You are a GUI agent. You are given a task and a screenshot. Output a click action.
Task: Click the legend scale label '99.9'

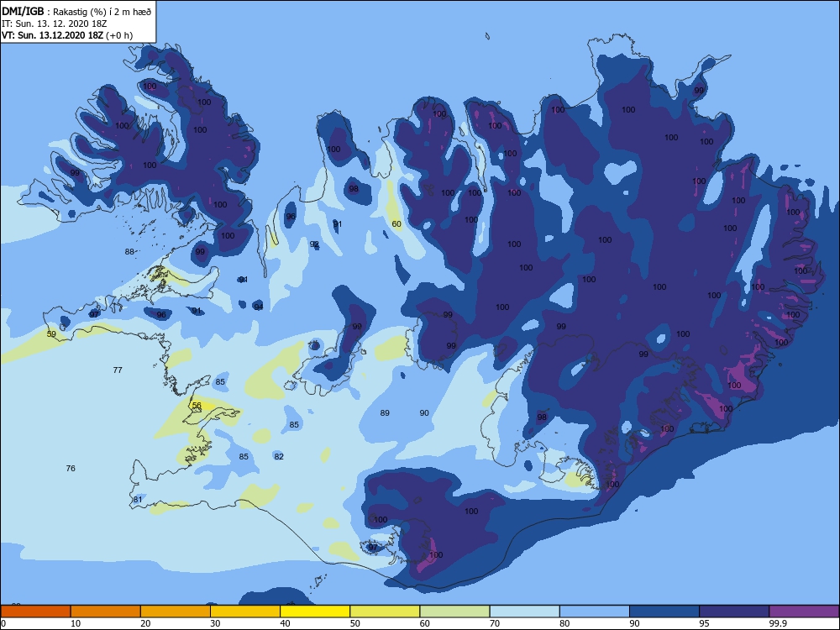tap(778, 623)
